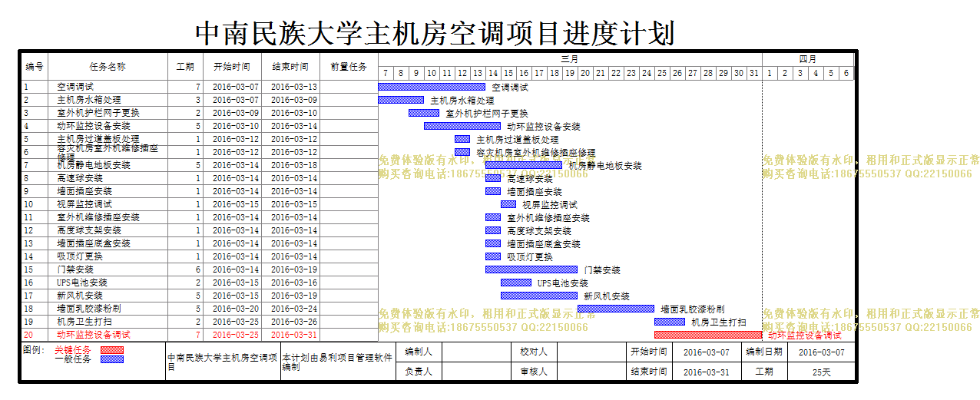Click the 编制人 label in the footer

pyautogui.click(x=419, y=352)
